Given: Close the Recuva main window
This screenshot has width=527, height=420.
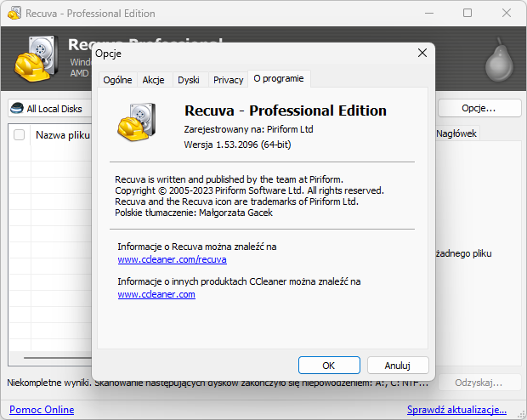Looking at the screenshot, I should click(506, 13).
